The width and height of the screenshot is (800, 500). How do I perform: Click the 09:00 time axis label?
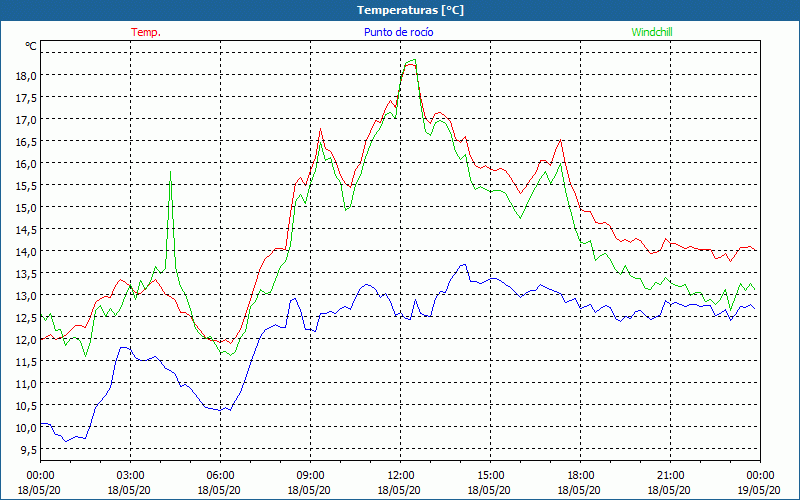(310, 476)
